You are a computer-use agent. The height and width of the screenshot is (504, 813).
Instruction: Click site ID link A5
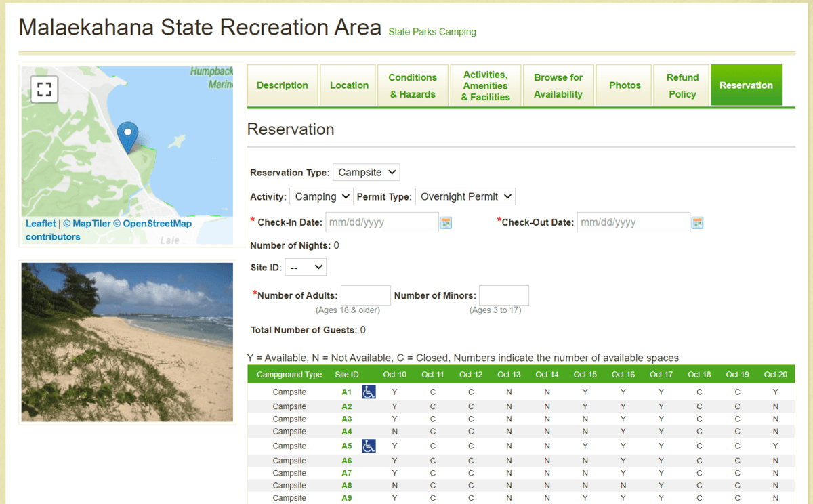[x=347, y=446]
